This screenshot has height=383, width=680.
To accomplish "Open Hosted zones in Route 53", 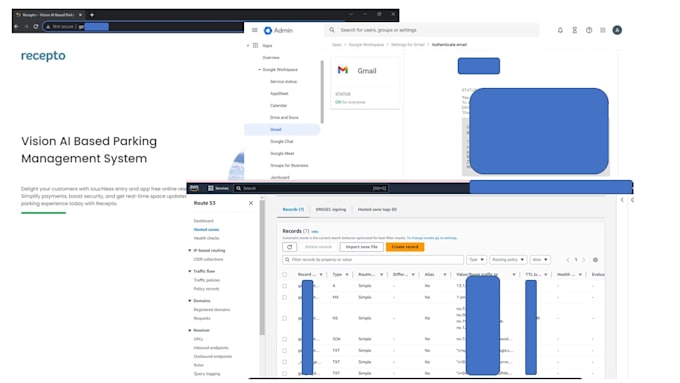I will tap(206, 229).
